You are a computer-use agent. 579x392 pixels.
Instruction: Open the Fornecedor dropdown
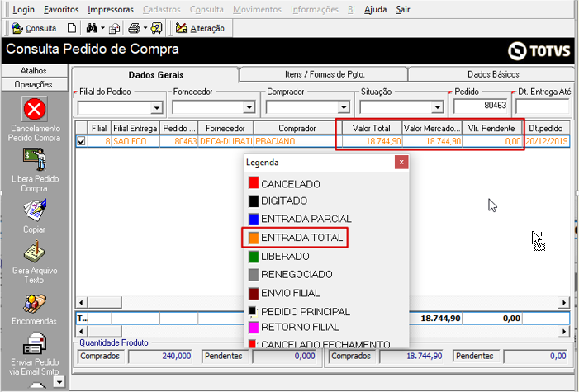[249, 107]
